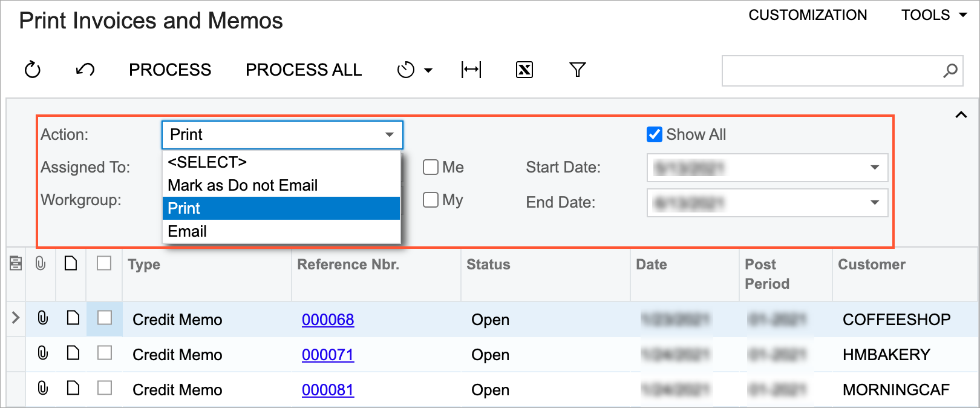Open the schedule clock icon menu
This screenshot has width=980, height=408.
[x=414, y=70]
